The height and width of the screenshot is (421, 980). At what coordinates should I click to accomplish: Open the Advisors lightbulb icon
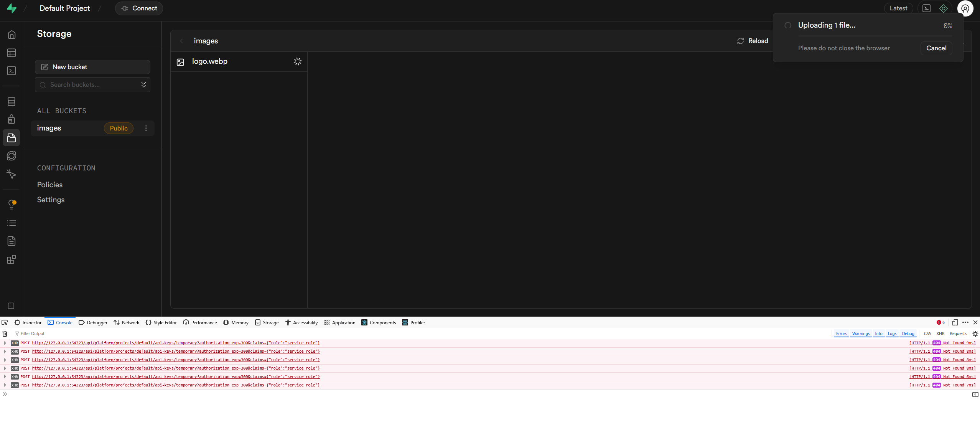tap(12, 204)
